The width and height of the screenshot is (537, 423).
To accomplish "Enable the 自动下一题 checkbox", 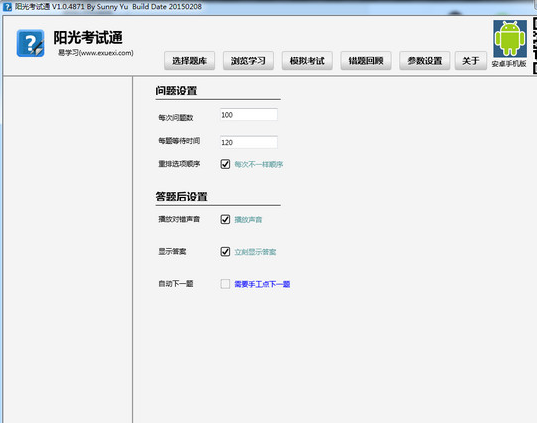I will pyautogui.click(x=225, y=284).
